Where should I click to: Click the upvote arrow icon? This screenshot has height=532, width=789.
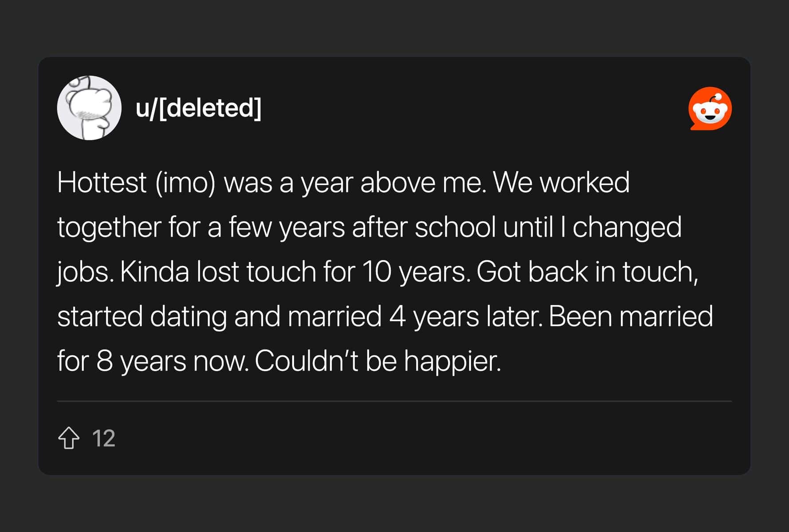69,438
